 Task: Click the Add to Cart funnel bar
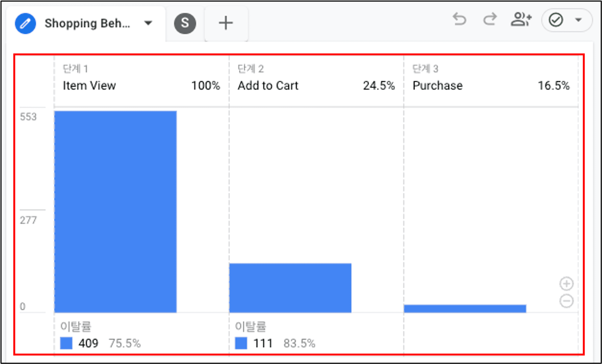click(x=290, y=288)
